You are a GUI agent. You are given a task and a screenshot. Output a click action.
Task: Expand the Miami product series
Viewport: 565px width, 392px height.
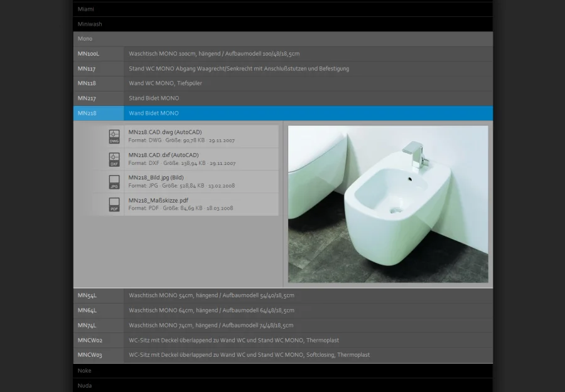(x=282, y=9)
